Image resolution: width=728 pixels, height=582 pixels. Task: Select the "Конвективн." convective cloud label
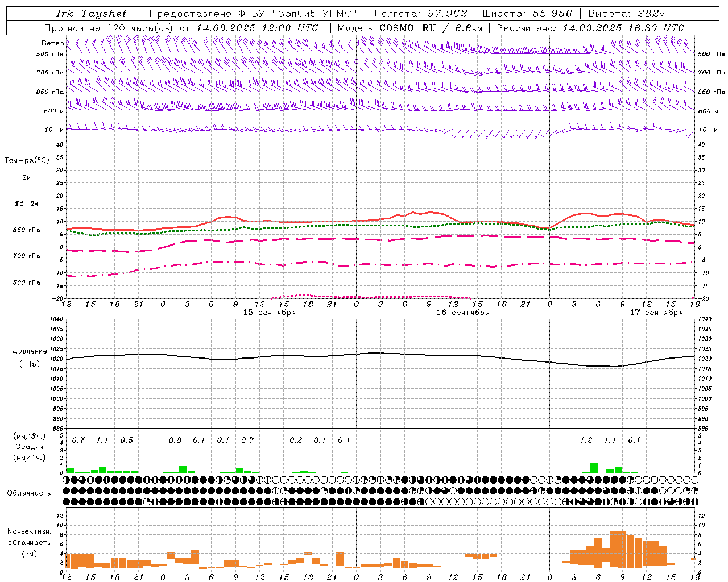(30, 531)
